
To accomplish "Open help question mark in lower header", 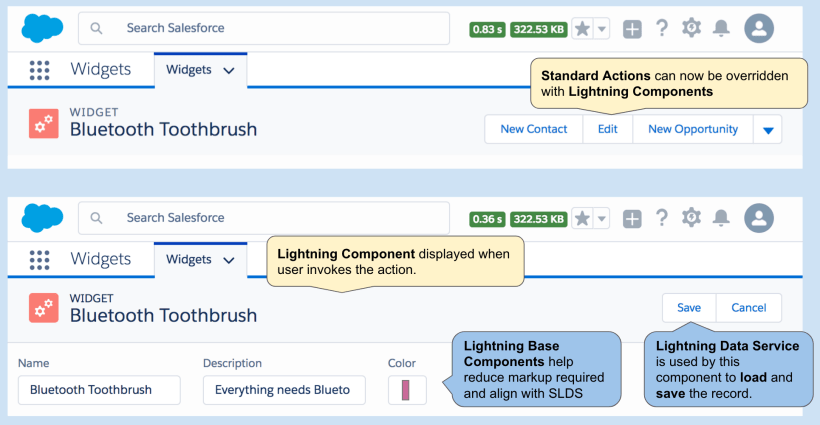I will coord(662,218).
